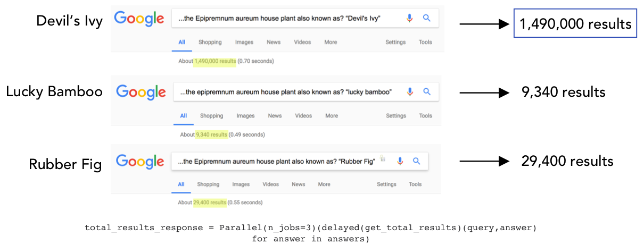Click Google logo beside lucky bamboo search
Image resolution: width=644 pixels, height=252 pixels.
[x=141, y=92]
